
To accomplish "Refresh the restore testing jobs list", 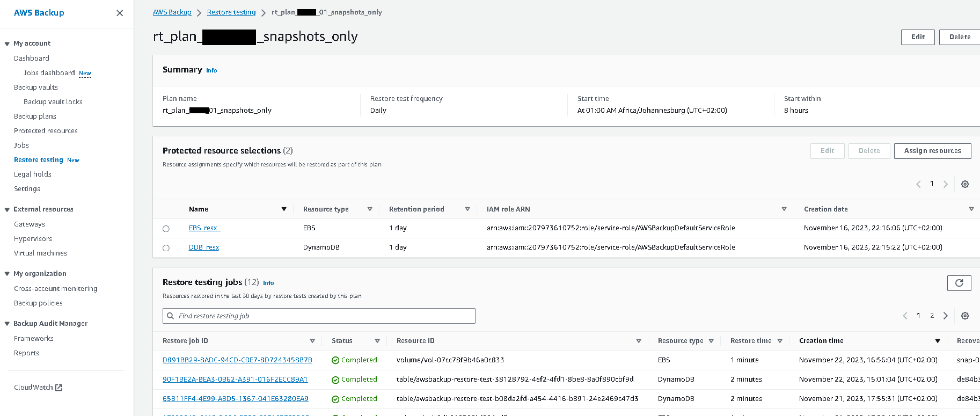I will pyautogui.click(x=959, y=283).
